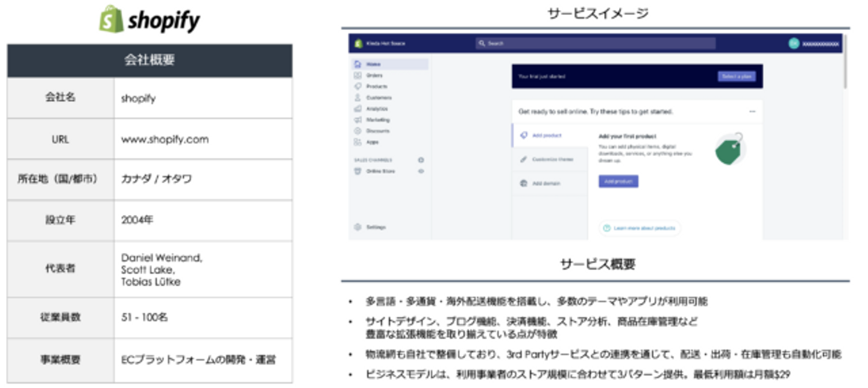Image resolution: width=868 pixels, height=388 pixels.
Task: Click the Customers person icon
Action: tap(357, 97)
